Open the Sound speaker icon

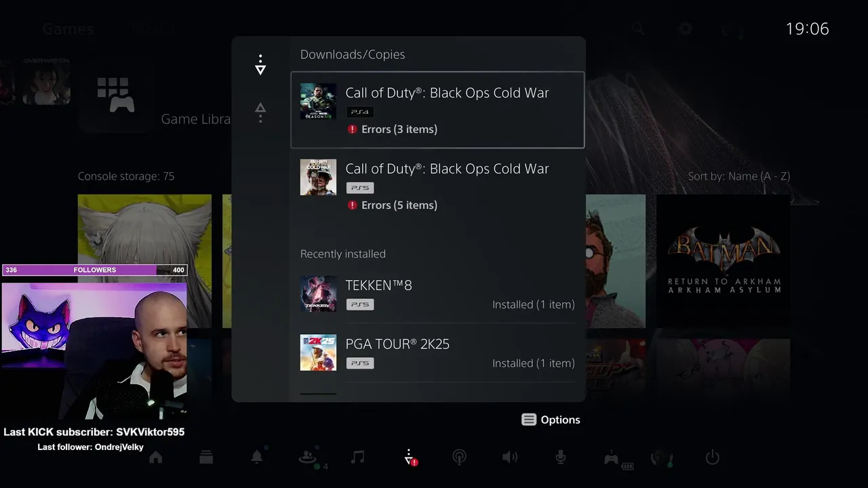pyautogui.click(x=510, y=457)
